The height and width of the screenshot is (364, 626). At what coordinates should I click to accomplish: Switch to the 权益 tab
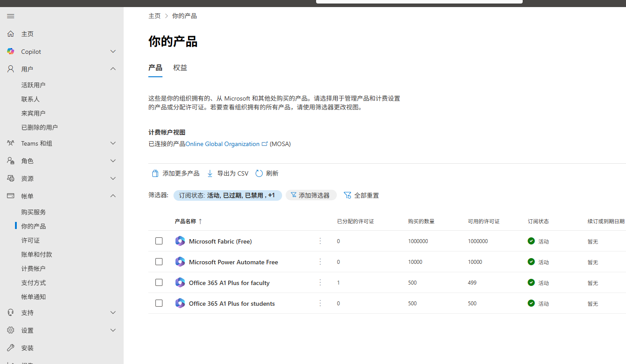click(180, 68)
